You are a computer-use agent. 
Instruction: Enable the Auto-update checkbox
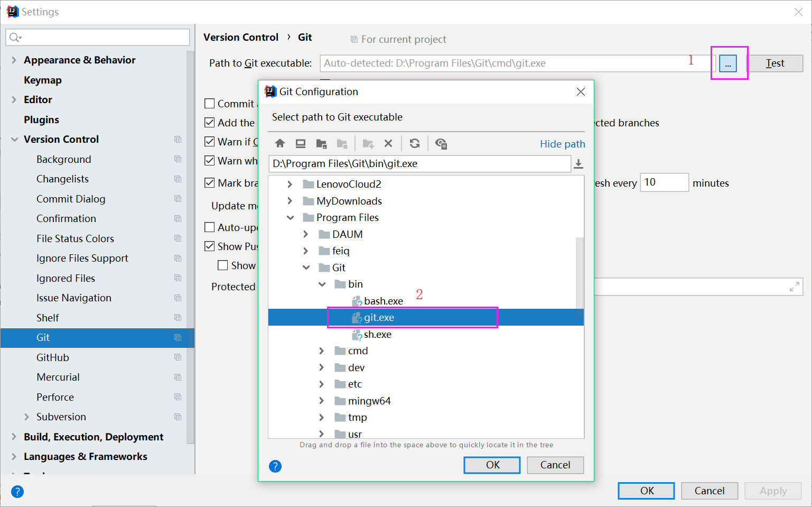pyautogui.click(x=209, y=227)
